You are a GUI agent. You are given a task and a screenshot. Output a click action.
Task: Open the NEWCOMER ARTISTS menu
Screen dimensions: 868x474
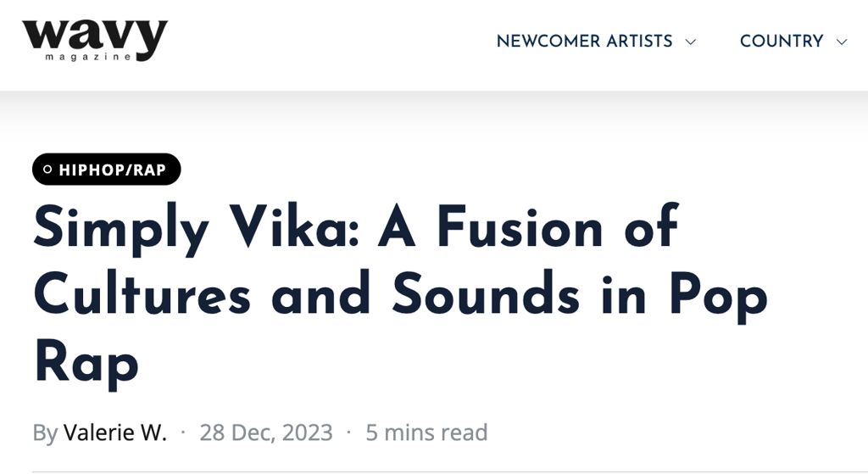point(584,42)
